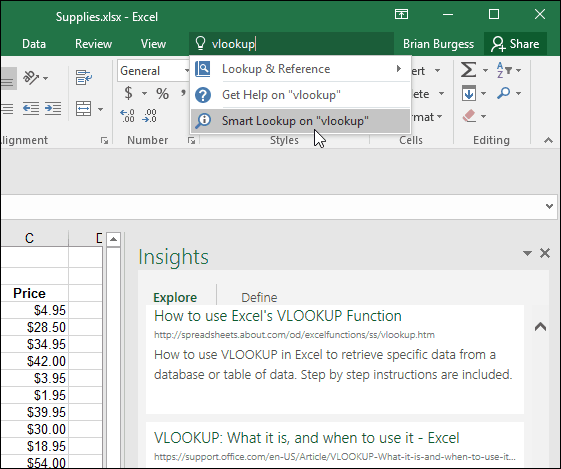Click the Share button
The width and height of the screenshot is (561, 469).
(515, 44)
